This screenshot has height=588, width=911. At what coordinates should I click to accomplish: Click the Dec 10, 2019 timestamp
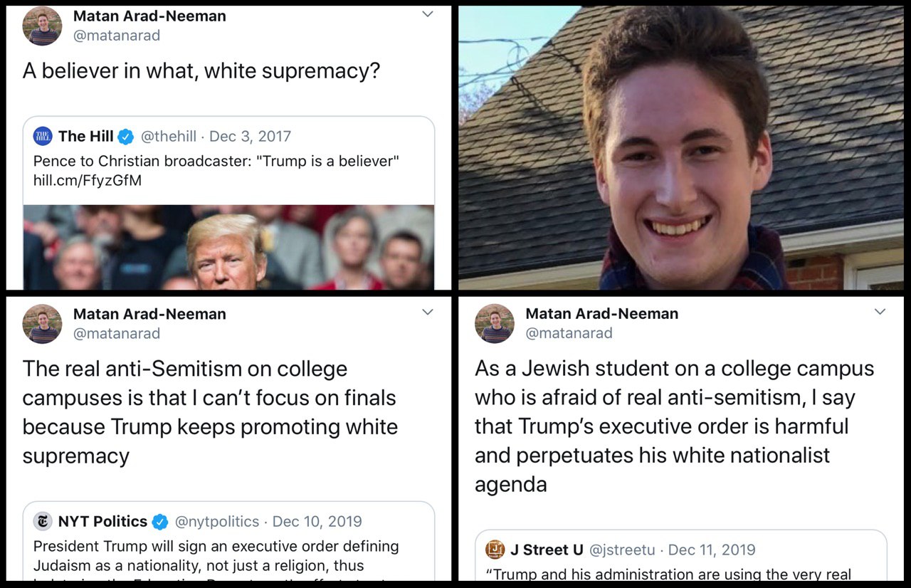[317, 522]
